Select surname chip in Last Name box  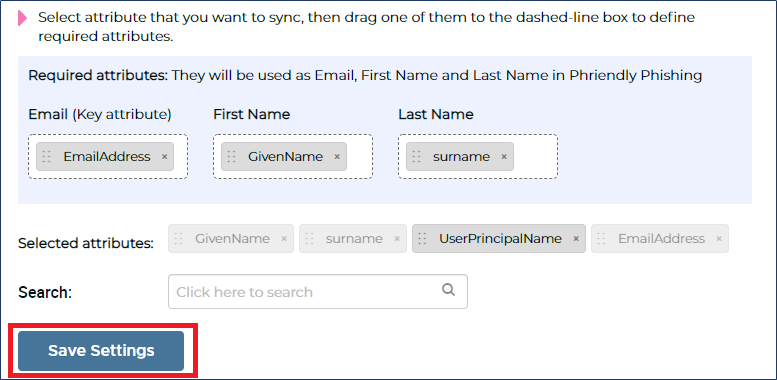pos(459,157)
